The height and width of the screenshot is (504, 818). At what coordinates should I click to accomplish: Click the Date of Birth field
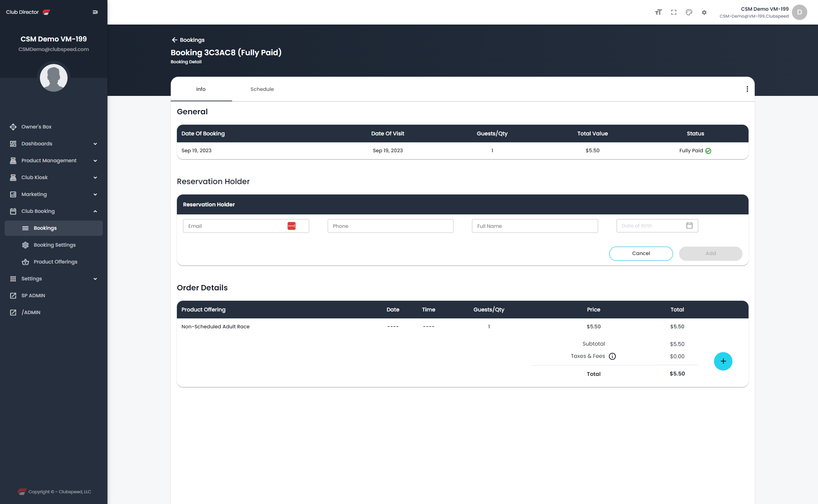[657, 226]
